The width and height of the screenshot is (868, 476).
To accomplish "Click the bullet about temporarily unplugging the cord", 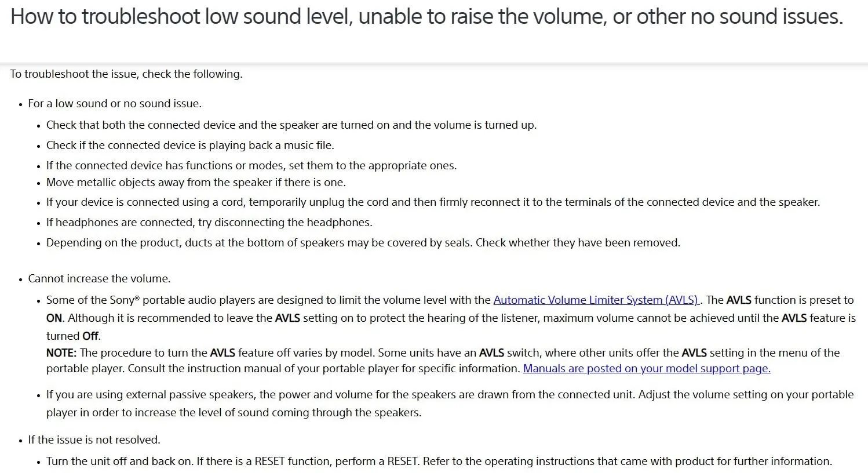I will pos(433,202).
